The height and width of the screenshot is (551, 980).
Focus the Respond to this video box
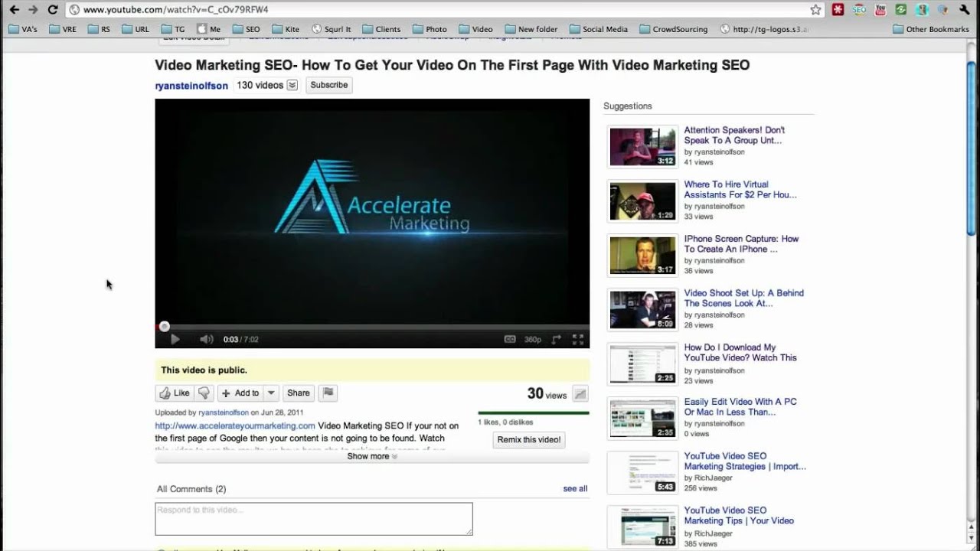click(x=314, y=519)
